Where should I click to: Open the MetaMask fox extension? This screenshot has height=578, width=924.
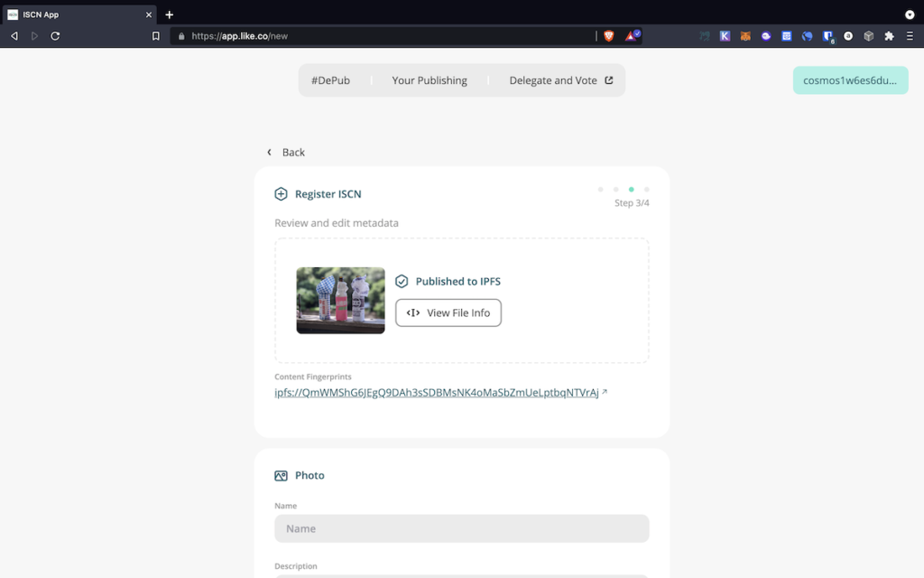(x=745, y=36)
